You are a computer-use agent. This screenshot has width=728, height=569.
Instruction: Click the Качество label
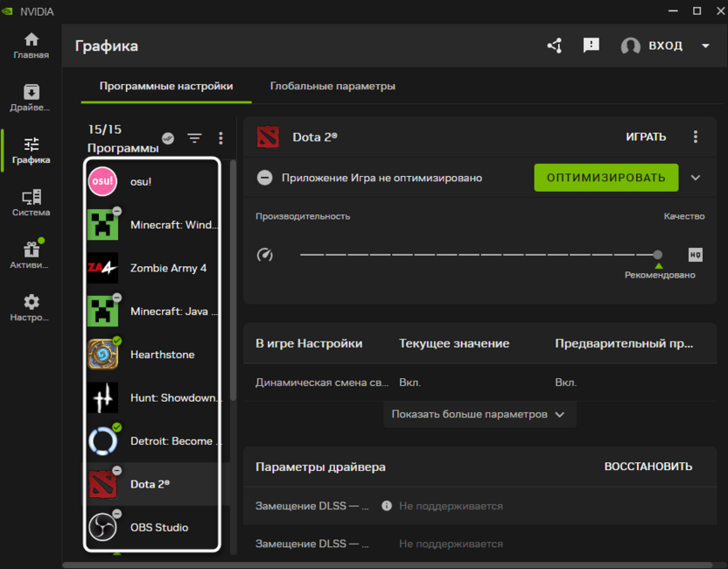pos(684,216)
